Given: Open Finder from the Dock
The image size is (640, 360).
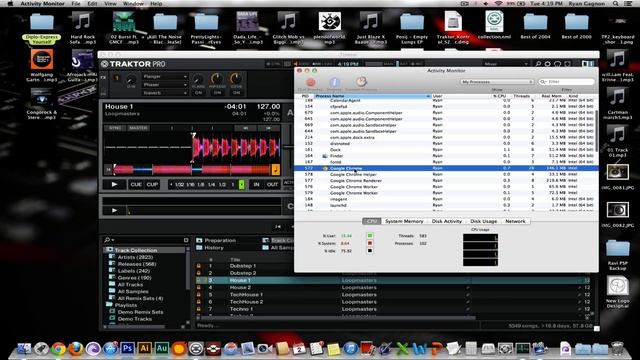Looking at the screenshot, I should point(24,349).
